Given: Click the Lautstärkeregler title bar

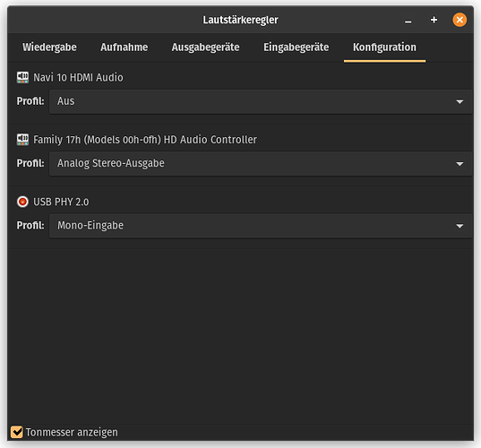Looking at the screenshot, I should click(240, 20).
